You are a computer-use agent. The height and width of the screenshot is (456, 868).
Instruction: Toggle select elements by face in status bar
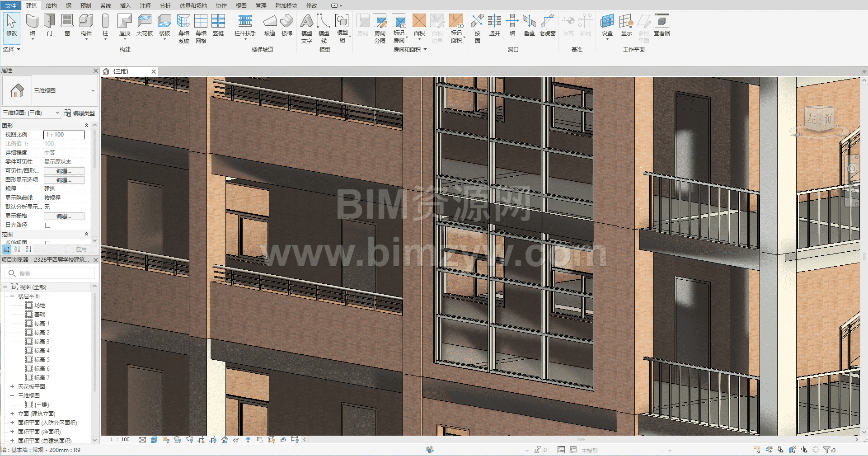click(x=792, y=450)
